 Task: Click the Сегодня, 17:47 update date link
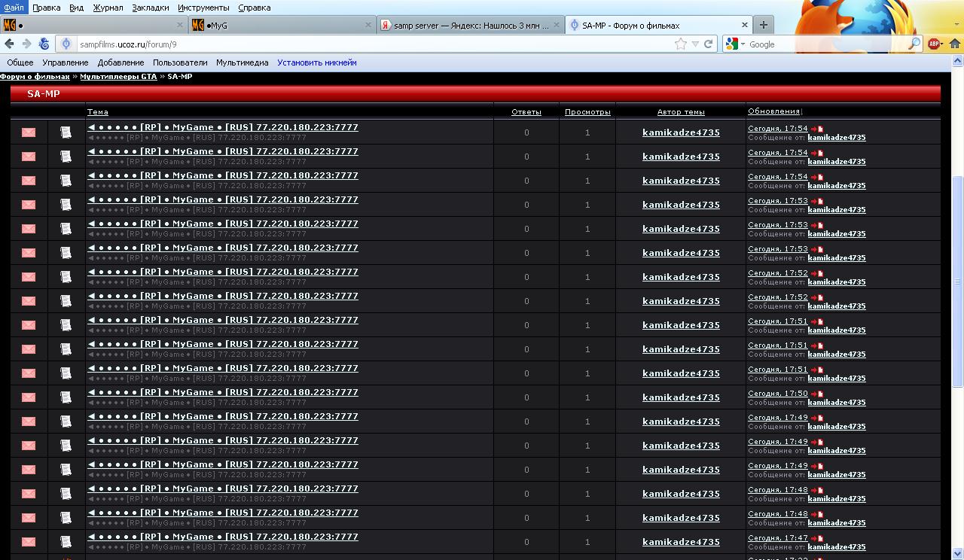(778, 538)
